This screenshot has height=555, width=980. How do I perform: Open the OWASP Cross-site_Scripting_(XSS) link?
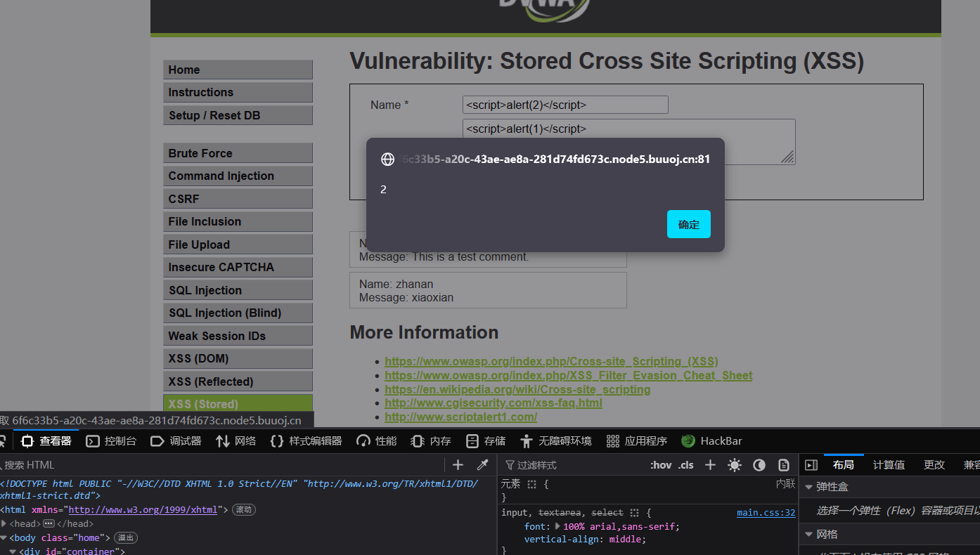[551, 361]
